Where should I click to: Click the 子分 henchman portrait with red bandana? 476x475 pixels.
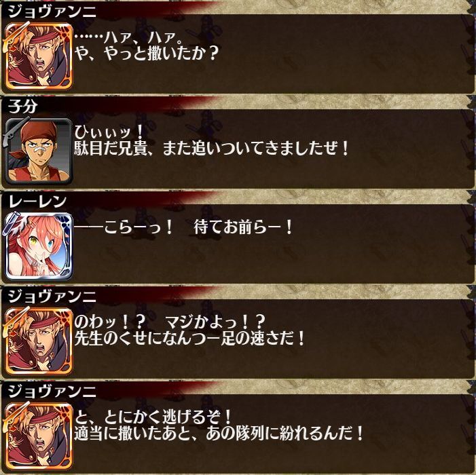click(x=39, y=151)
